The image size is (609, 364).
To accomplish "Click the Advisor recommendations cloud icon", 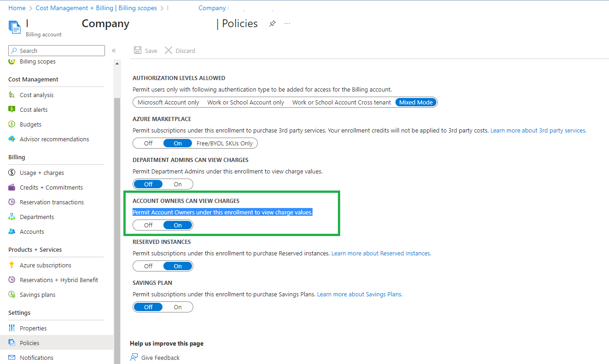I will coord(12,139).
